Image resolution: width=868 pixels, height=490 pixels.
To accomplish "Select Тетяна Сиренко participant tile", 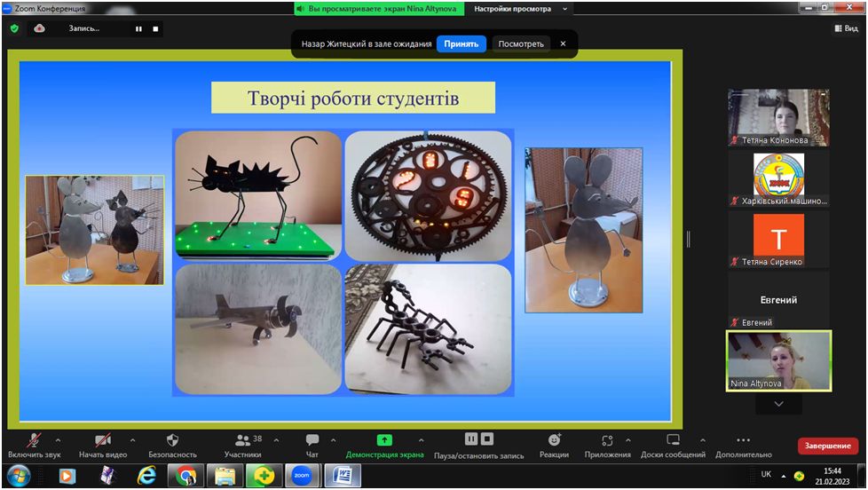I will click(x=778, y=240).
